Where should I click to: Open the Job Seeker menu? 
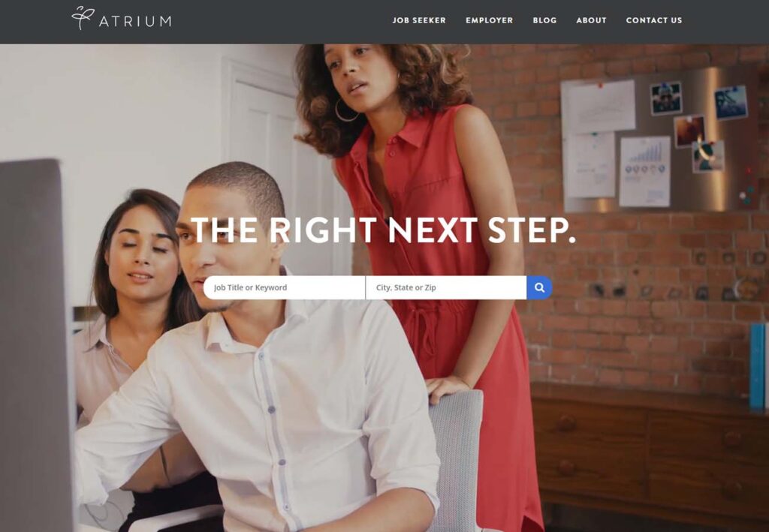point(419,20)
